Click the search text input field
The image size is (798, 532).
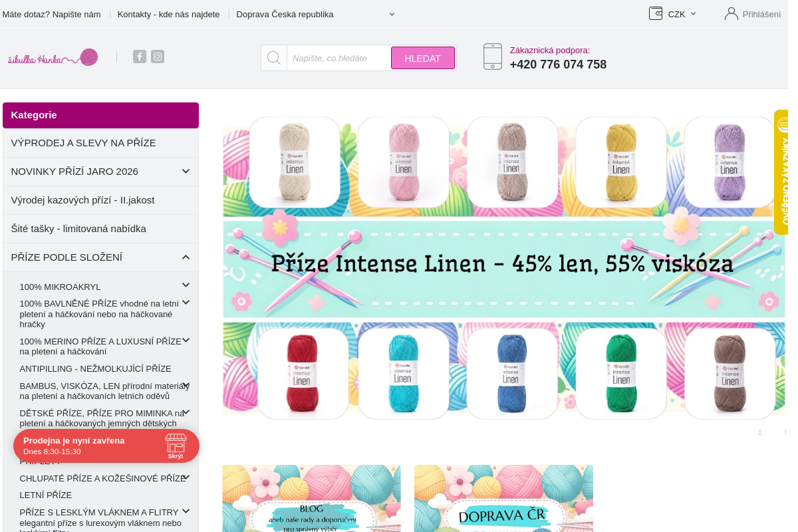(x=338, y=58)
